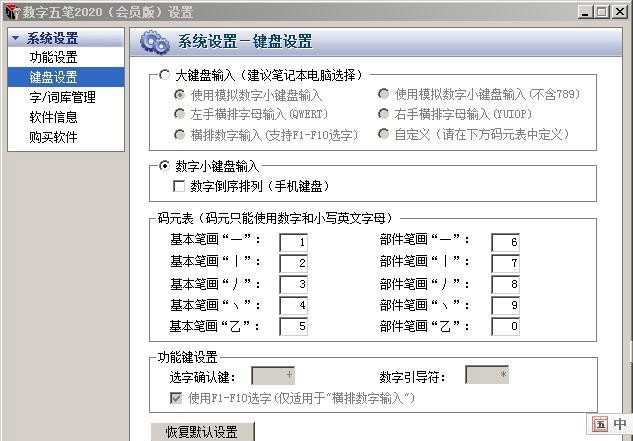The height and width of the screenshot is (441, 633).
Task: Enable 数字倒序排列(手机键盘) checkbox
Action: click(x=179, y=186)
